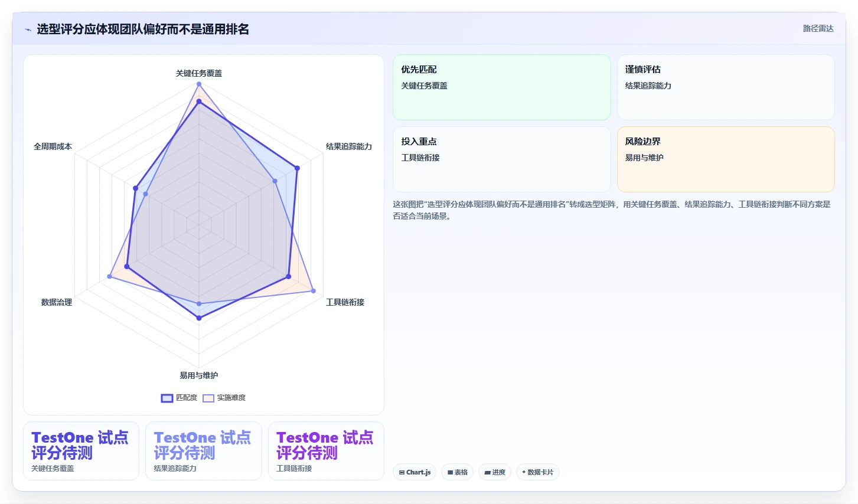The height and width of the screenshot is (504, 858).
Task: Click the 易用与维护 radar axis label
Action: (x=199, y=375)
